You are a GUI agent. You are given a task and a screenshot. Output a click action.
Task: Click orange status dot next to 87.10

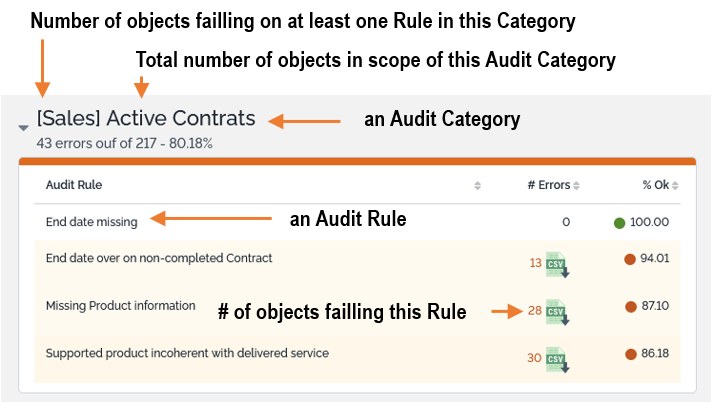tap(630, 306)
